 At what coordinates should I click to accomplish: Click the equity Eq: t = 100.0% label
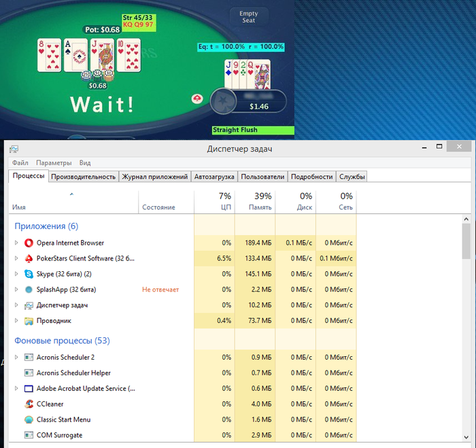[x=241, y=47]
